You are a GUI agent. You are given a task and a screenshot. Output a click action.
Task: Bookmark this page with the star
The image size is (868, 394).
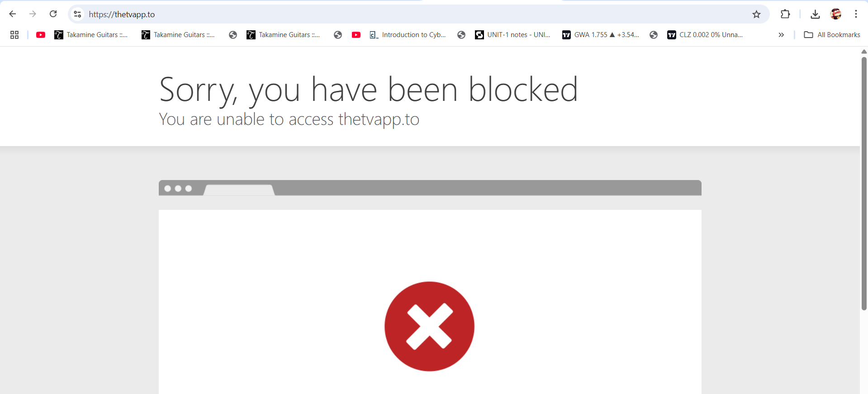point(756,14)
